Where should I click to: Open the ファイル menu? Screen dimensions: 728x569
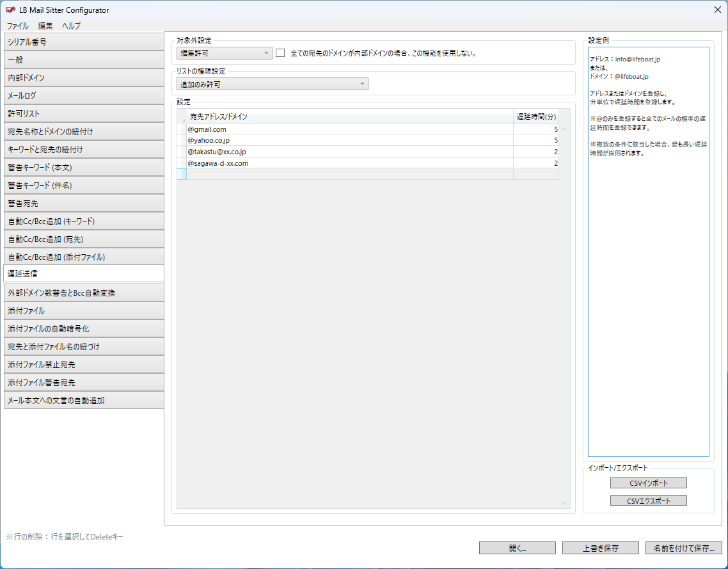tap(18, 26)
